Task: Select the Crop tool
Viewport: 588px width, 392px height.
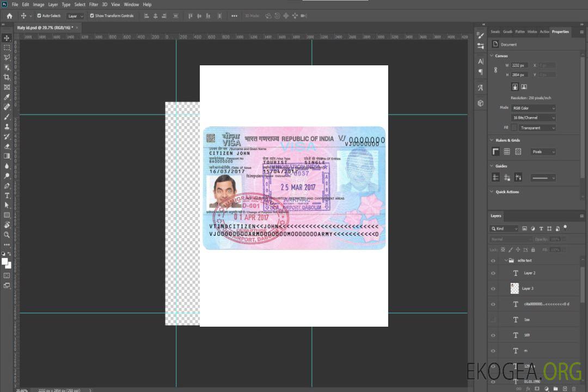Action: pos(7,77)
